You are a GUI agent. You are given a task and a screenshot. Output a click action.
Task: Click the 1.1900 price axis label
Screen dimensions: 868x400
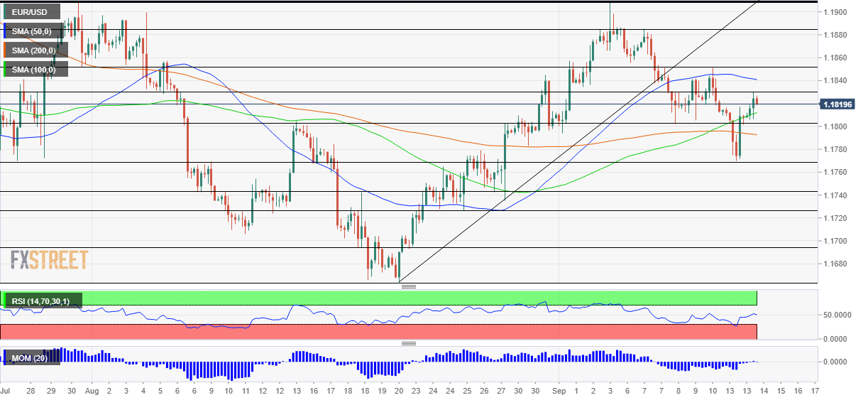tap(835, 12)
